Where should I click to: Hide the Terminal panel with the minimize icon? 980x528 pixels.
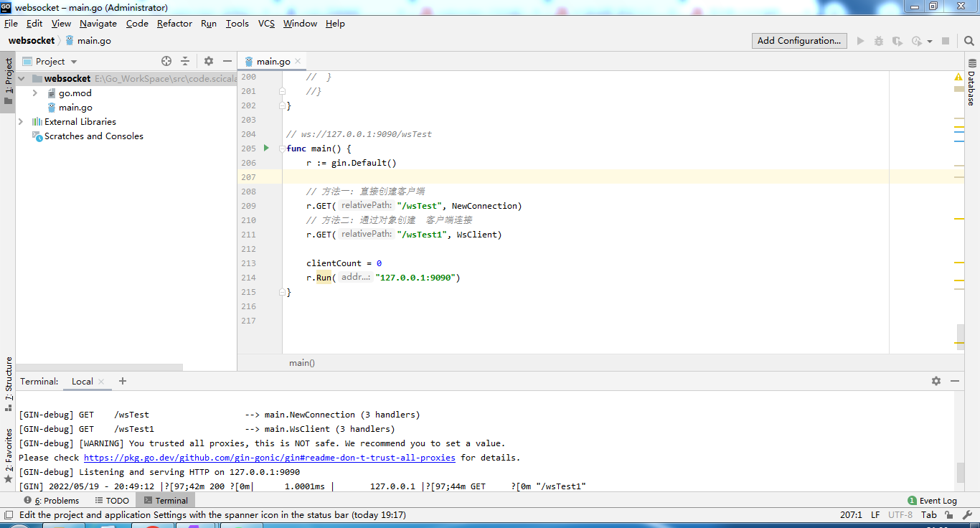pyautogui.click(x=955, y=381)
